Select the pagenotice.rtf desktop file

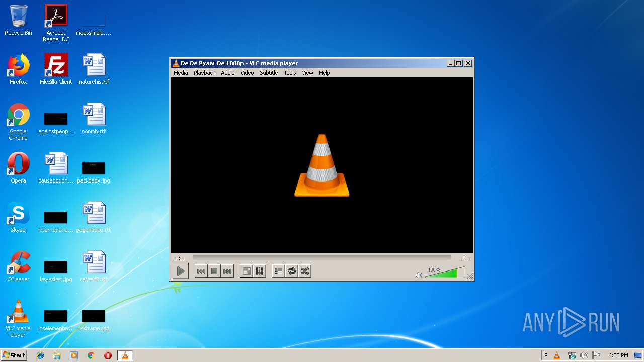click(x=94, y=217)
